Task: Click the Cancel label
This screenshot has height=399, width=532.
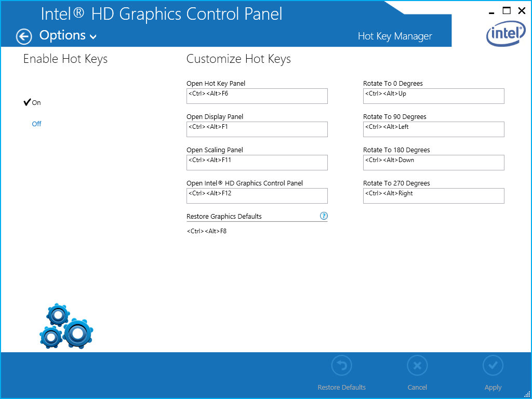Action: [x=417, y=388]
